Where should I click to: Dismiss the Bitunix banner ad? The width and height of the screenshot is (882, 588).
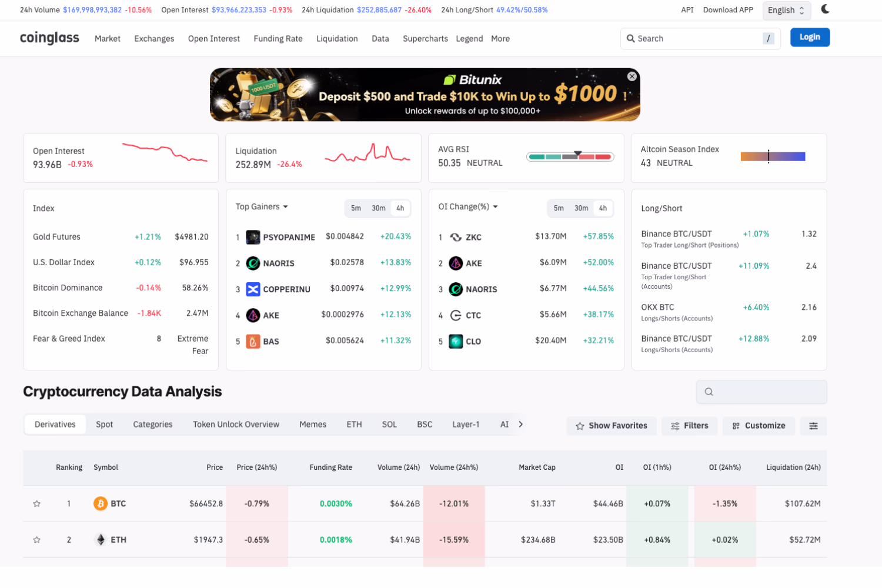pos(632,76)
